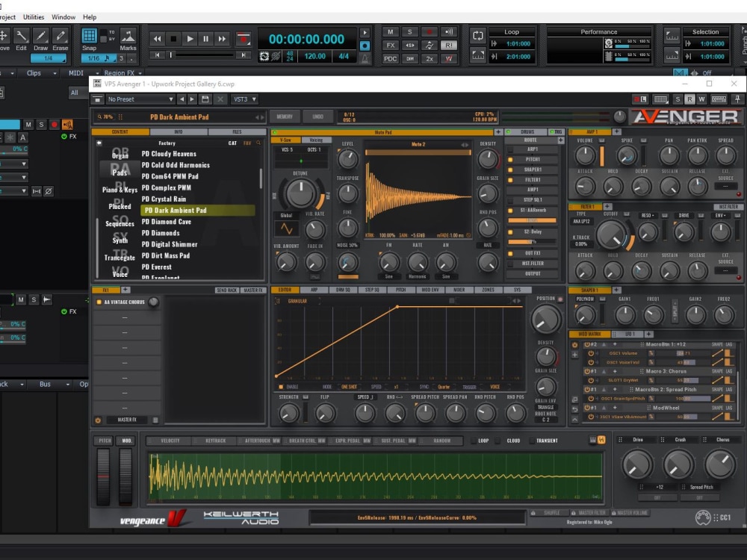The height and width of the screenshot is (560, 747).
Task: Toggle the AA Vintage Chorus effect power
Action: pos(99,302)
